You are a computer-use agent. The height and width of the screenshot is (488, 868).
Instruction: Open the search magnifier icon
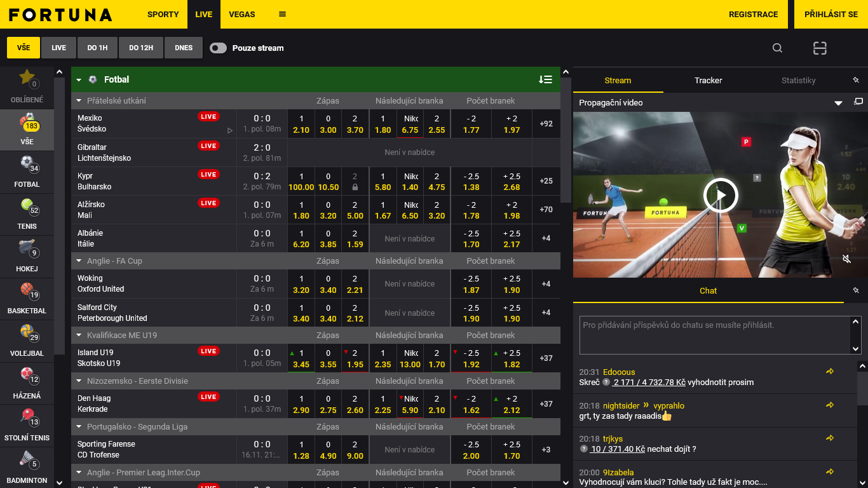(x=777, y=48)
